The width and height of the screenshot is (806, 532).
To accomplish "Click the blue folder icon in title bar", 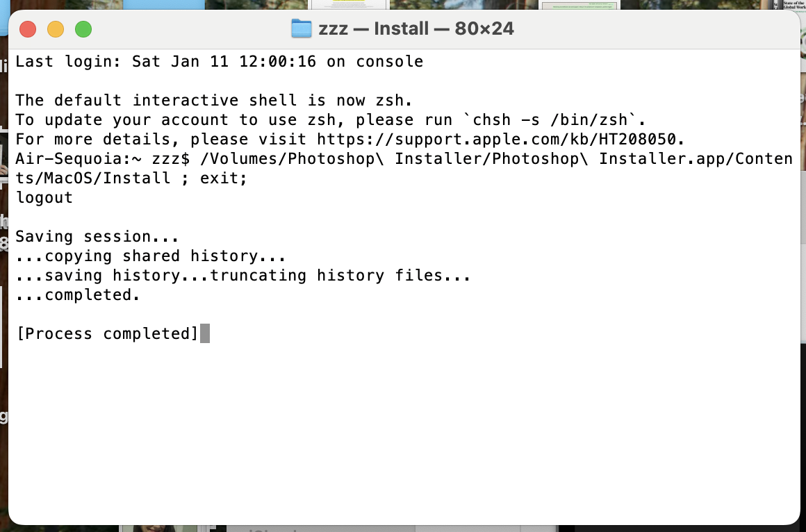I will pos(301,29).
